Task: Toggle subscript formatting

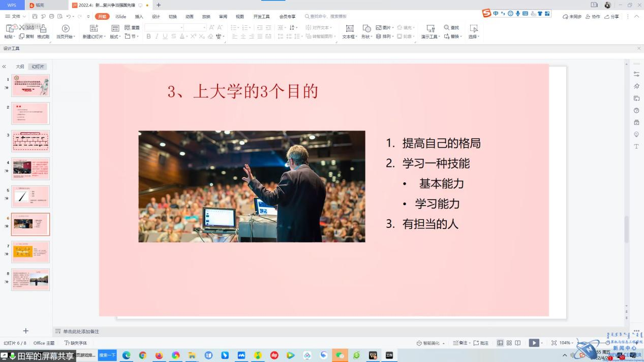Action: (202, 37)
